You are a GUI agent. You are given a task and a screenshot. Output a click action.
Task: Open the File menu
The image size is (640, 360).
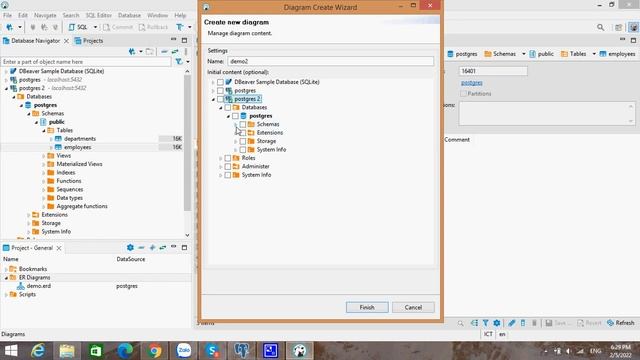point(7,15)
